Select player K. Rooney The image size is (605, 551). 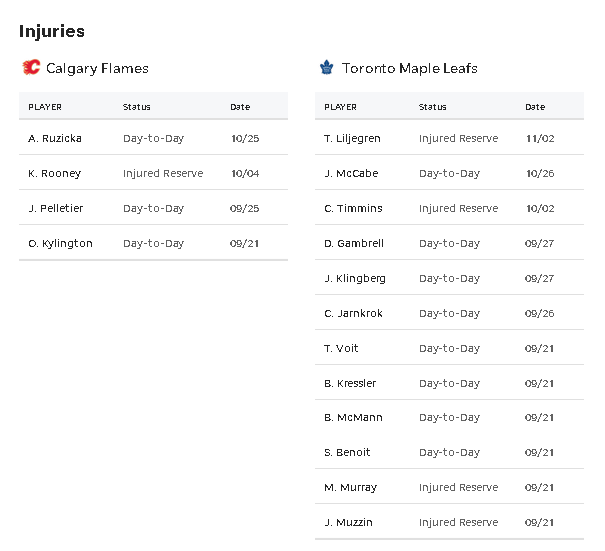tap(54, 174)
